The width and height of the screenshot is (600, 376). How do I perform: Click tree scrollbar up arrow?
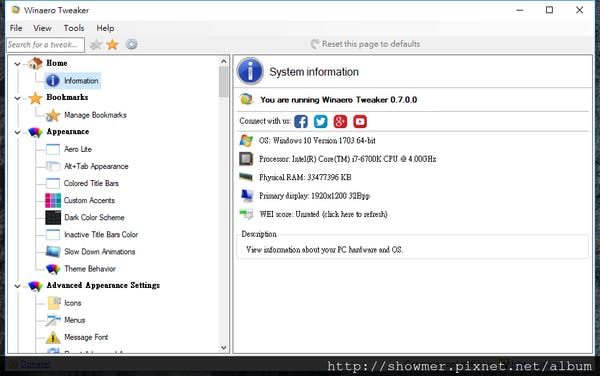coord(224,61)
